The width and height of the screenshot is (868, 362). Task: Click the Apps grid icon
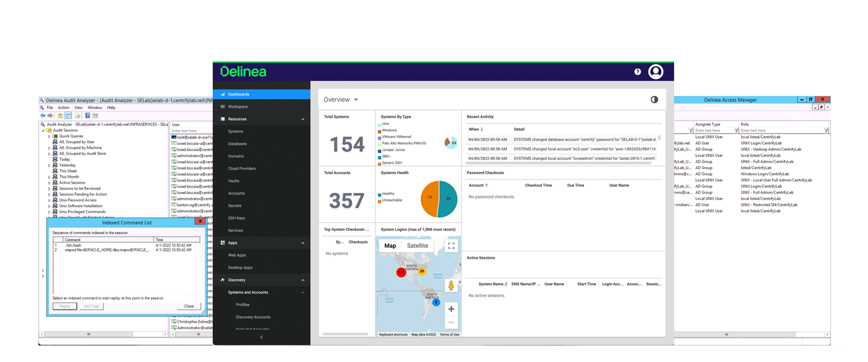coord(222,243)
